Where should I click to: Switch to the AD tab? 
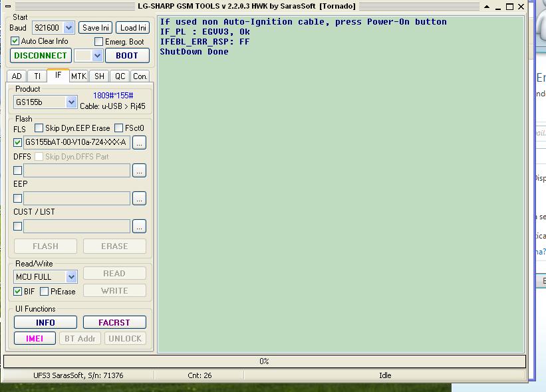coord(17,76)
